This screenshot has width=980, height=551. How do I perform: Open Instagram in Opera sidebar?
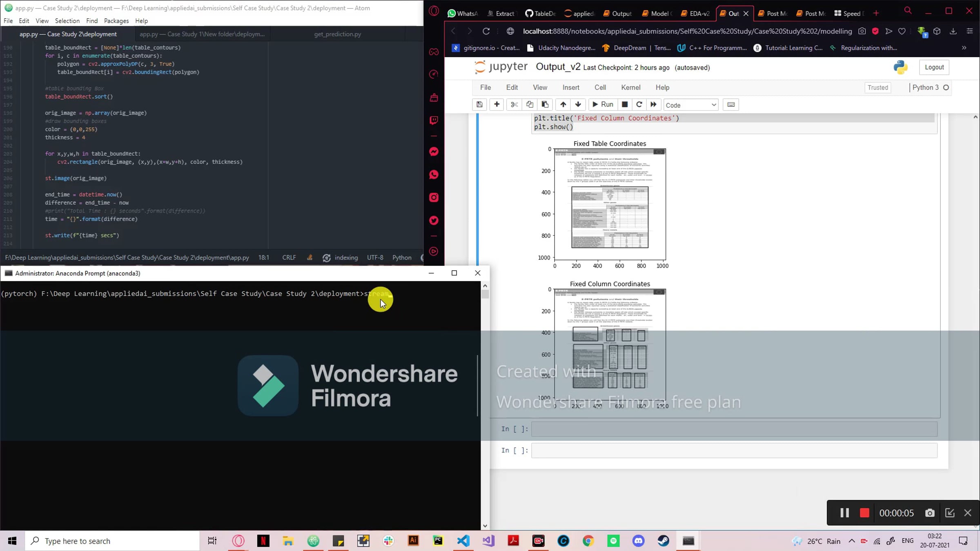tap(434, 198)
